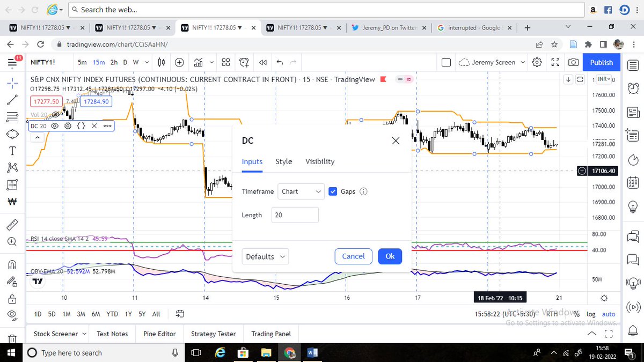Click the compare or add symbol icon
The height and width of the screenshot is (362, 644).
coord(179,62)
